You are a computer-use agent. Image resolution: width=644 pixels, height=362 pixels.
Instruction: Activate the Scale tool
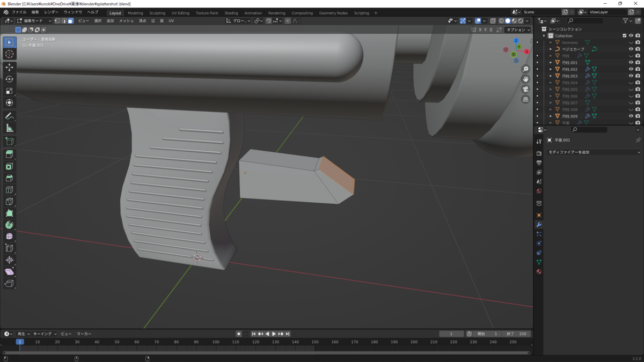pos(9,91)
